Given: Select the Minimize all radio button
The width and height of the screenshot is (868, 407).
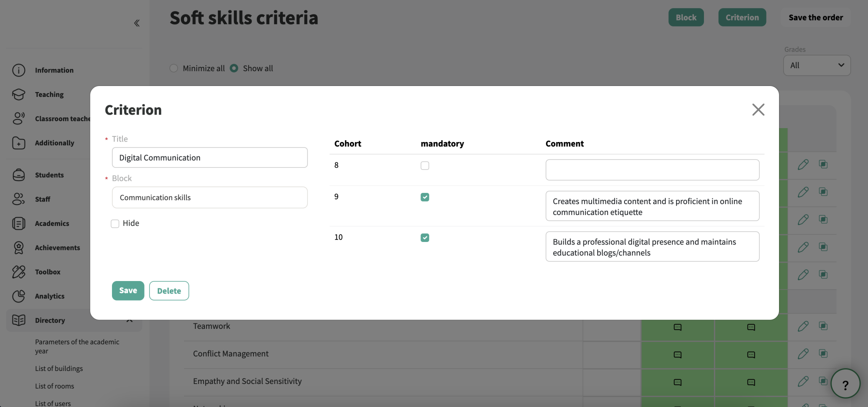Looking at the screenshot, I should [174, 68].
